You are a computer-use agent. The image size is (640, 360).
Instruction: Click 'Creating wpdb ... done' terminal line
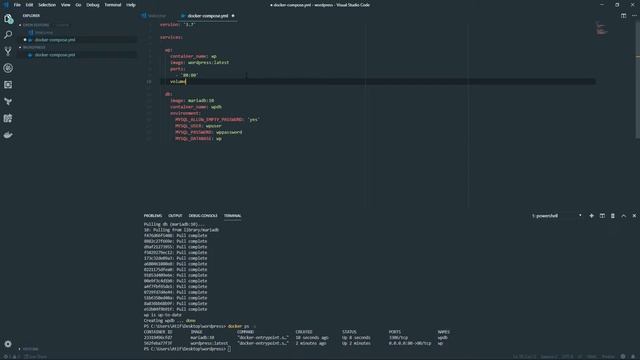coord(169,320)
